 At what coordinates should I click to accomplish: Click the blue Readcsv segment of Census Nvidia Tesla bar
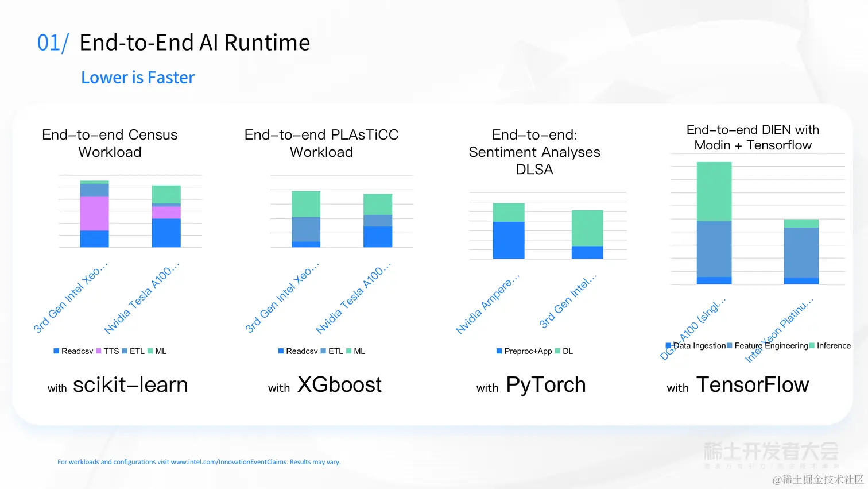(x=166, y=233)
